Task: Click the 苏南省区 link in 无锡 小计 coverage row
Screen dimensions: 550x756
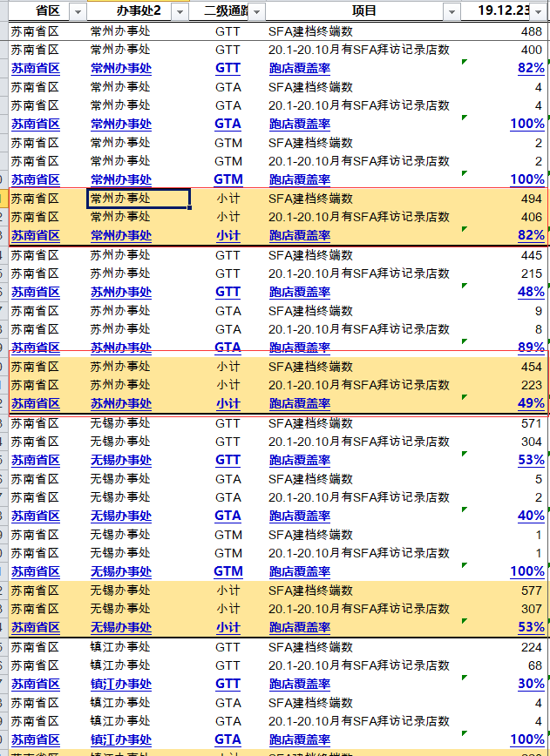Action: coord(36,627)
